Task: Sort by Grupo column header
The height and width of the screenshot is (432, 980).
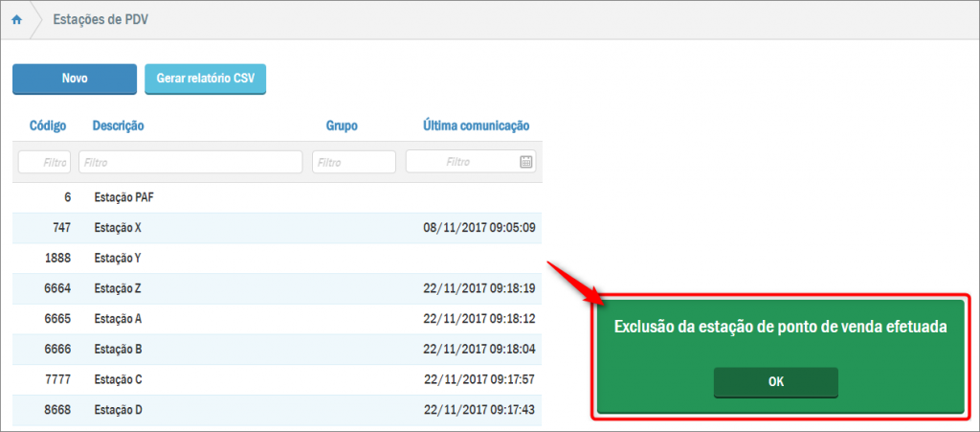Action: pos(342,125)
